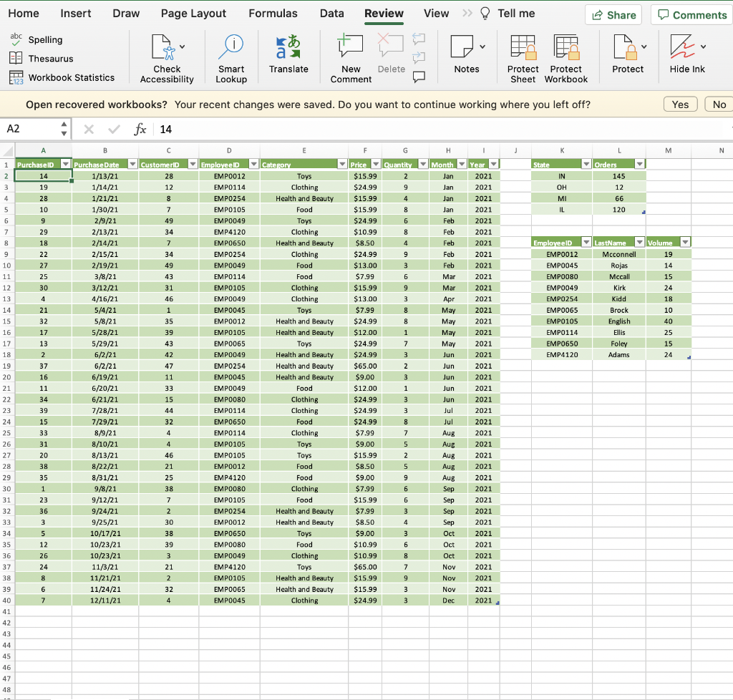Click Yes to recover workbooks
The image size is (733, 700).
tap(679, 104)
